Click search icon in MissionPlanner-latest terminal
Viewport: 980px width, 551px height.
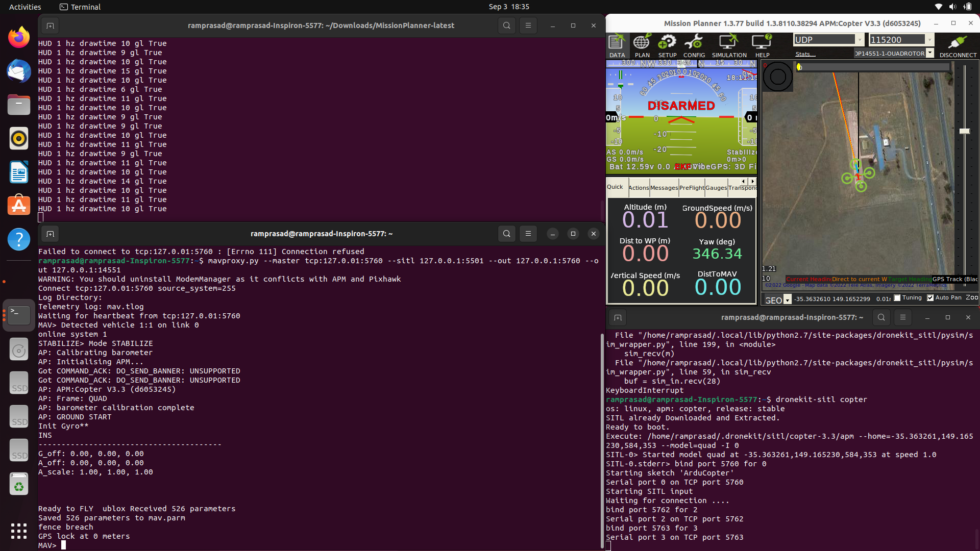[x=506, y=26]
